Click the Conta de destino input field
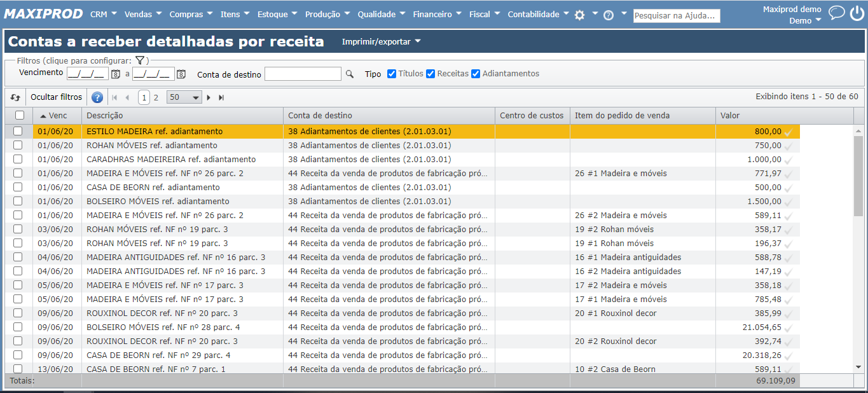 pyautogui.click(x=303, y=74)
